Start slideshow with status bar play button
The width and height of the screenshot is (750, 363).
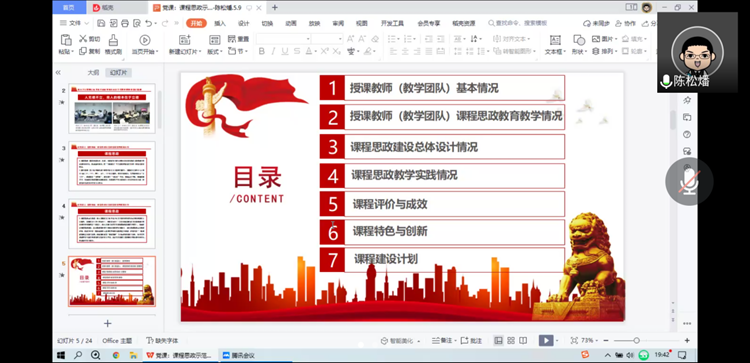pos(546,341)
